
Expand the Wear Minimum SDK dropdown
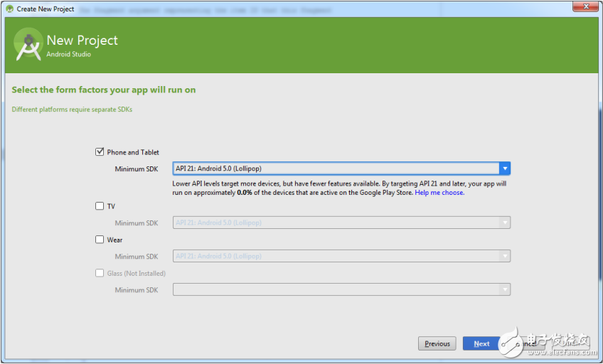[504, 256]
